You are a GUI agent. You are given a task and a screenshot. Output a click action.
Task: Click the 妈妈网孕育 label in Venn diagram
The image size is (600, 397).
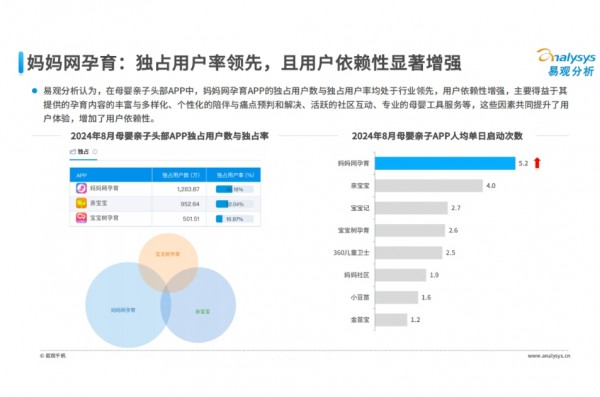click(x=123, y=310)
